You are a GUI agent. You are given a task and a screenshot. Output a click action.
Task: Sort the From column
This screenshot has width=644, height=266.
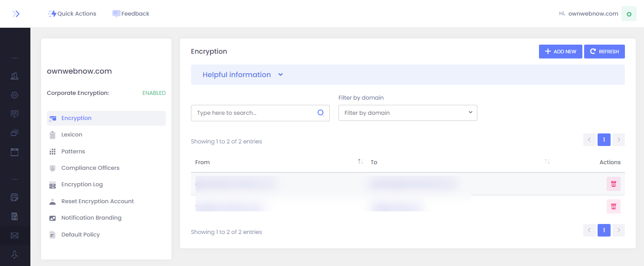coord(360,161)
